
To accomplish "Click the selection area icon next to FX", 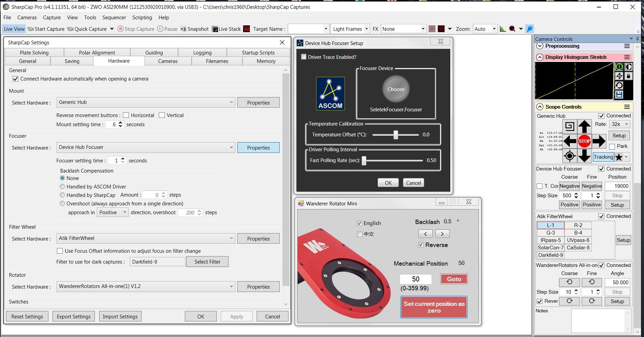I will click(x=432, y=29).
